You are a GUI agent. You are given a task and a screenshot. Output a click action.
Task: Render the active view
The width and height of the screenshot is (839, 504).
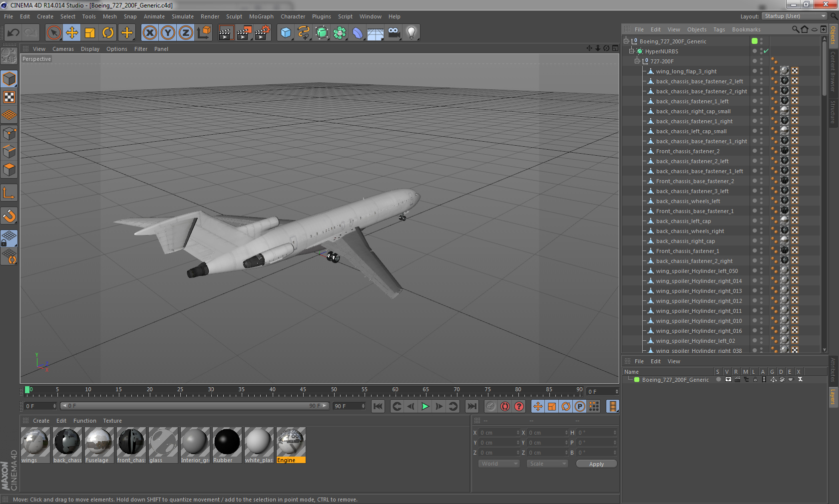click(x=226, y=33)
